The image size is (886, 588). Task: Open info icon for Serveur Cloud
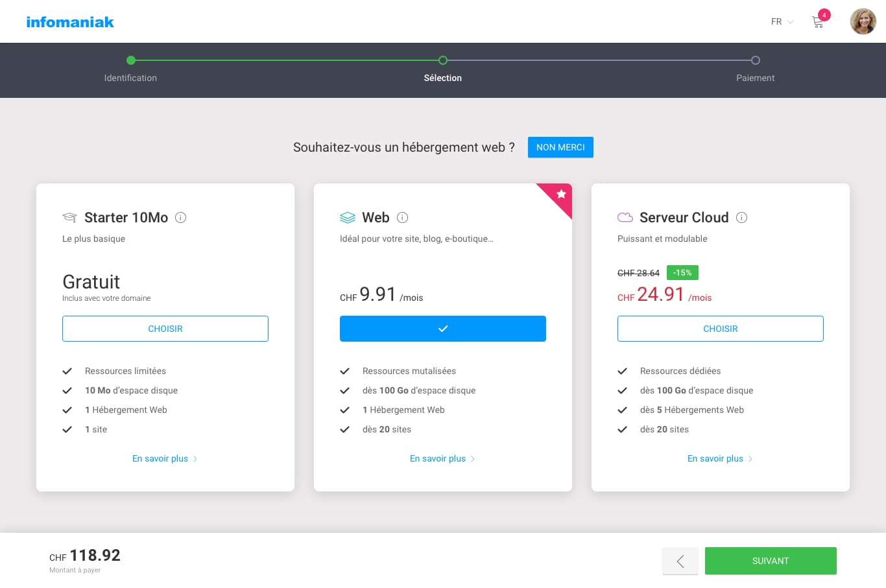coord(741,218)
